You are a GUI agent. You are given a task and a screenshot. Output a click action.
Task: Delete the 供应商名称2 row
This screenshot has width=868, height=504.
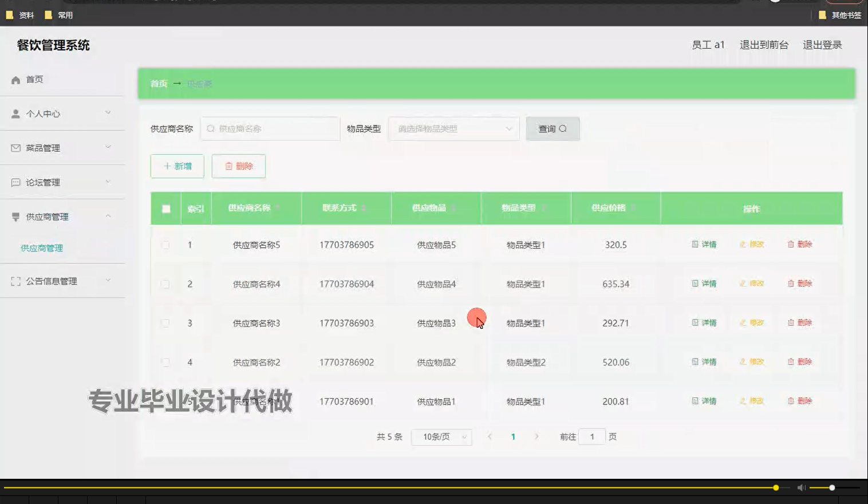tap(800, 362)
